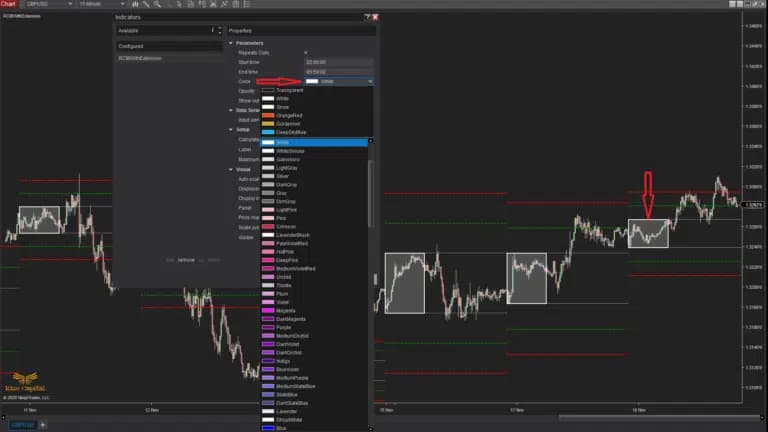768x432 pixels.
Task: Click the properties list icon in the toolbar
Action: click(247, 4)
